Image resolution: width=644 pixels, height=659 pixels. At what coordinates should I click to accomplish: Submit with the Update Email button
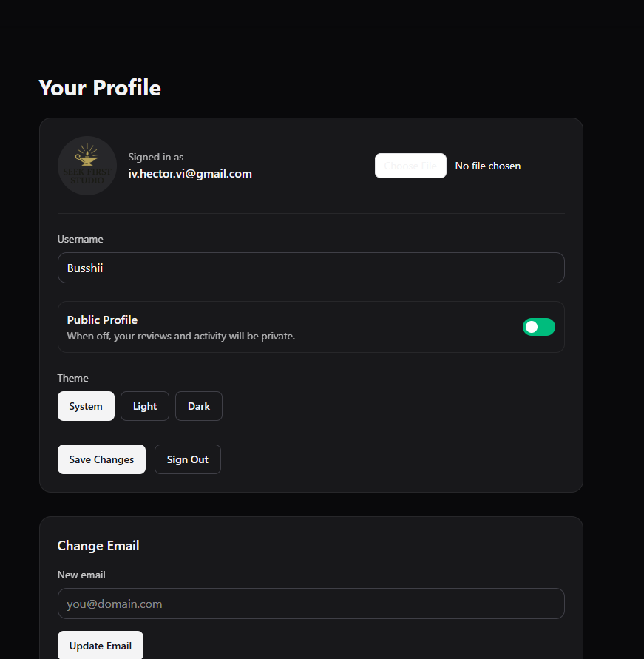[101, 646]
